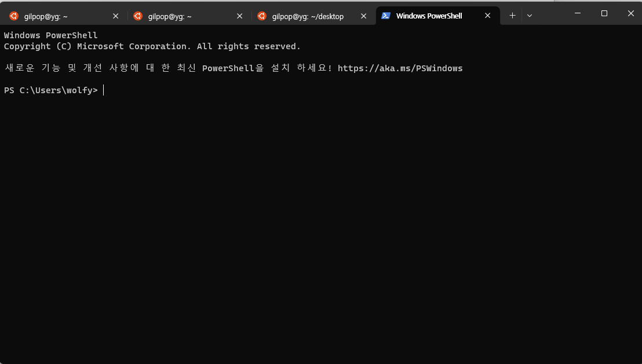
Task: Minimize the terminal window
Action: [x=578, y=13]
